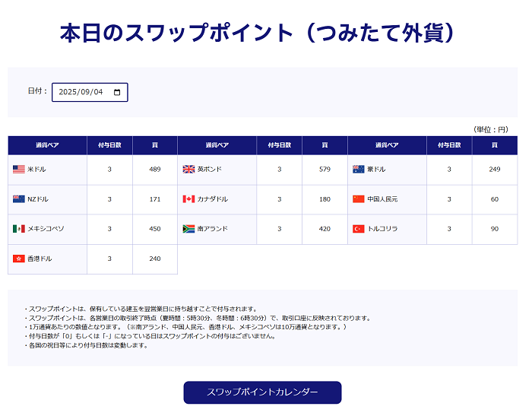532x419 pixels.
Task: Open the スワップポイントカレンダー button
Action: [262, 392]
